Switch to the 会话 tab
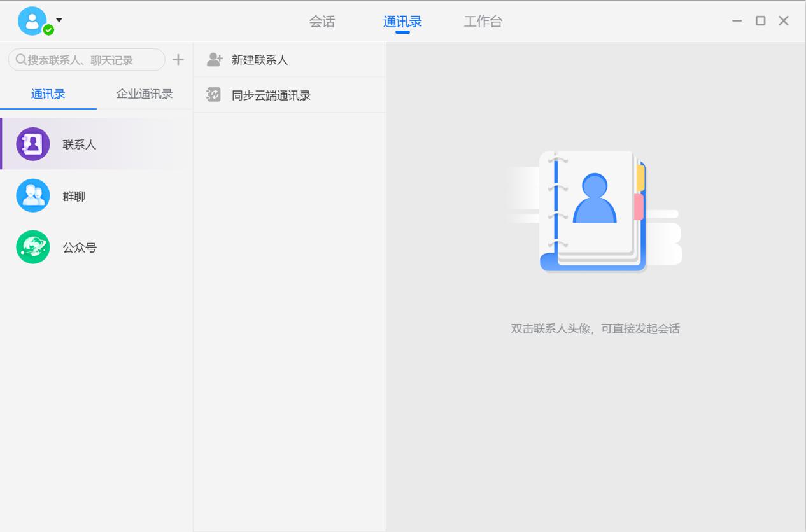Image resolution: width=806 pixels, height=532 pixels. coord(322,22)
